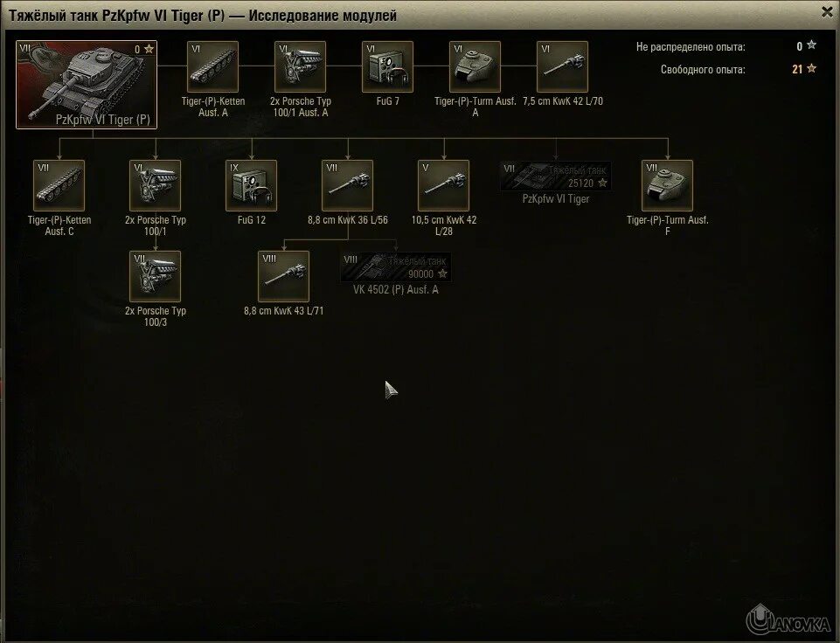Click the '7,5 cm KwK 42 L/70' label
This screenshot has width=840, height=643.
tap(563, 101)
